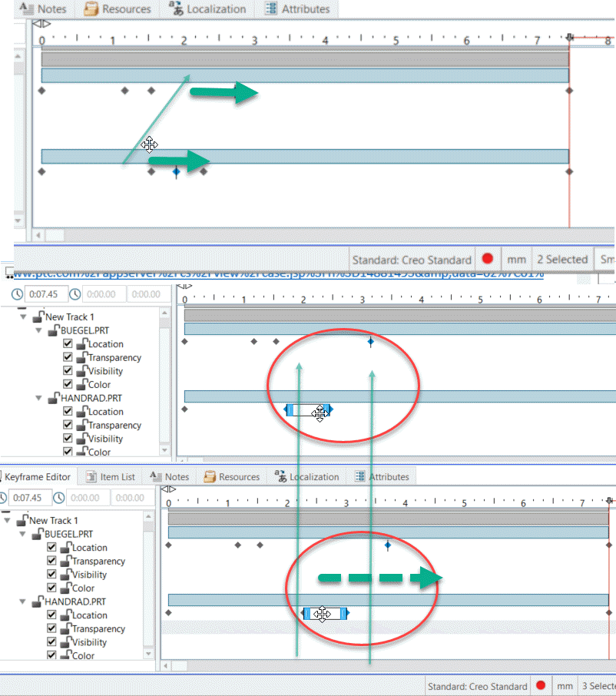Open the Localization tab in the top screenshot
The image size is (616, 696).
coord(207,9)
